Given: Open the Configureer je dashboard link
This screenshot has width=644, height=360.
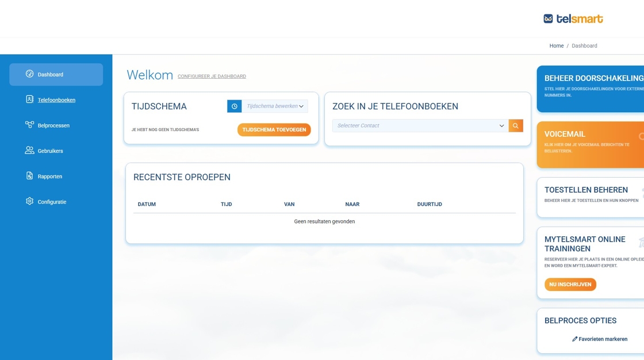Looking at the screenshot, I should (212, 76).
